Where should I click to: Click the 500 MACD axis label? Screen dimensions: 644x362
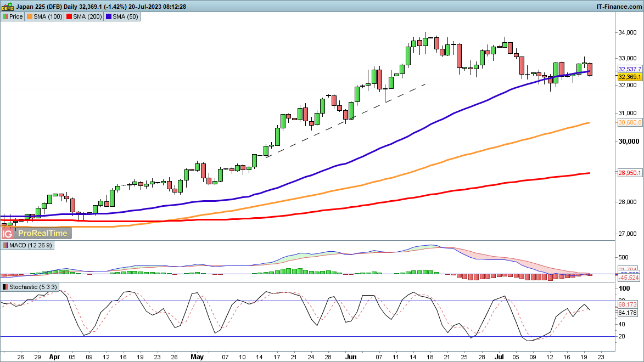coord(623,258)
